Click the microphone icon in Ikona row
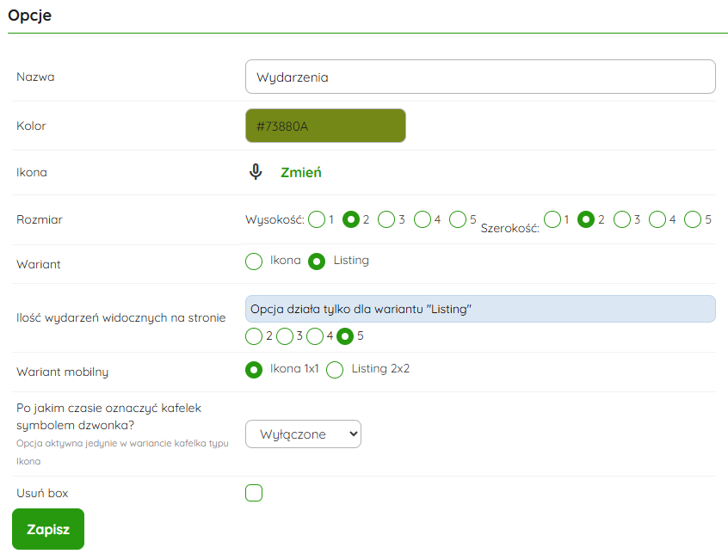The image size is (728, 560). 256,172
